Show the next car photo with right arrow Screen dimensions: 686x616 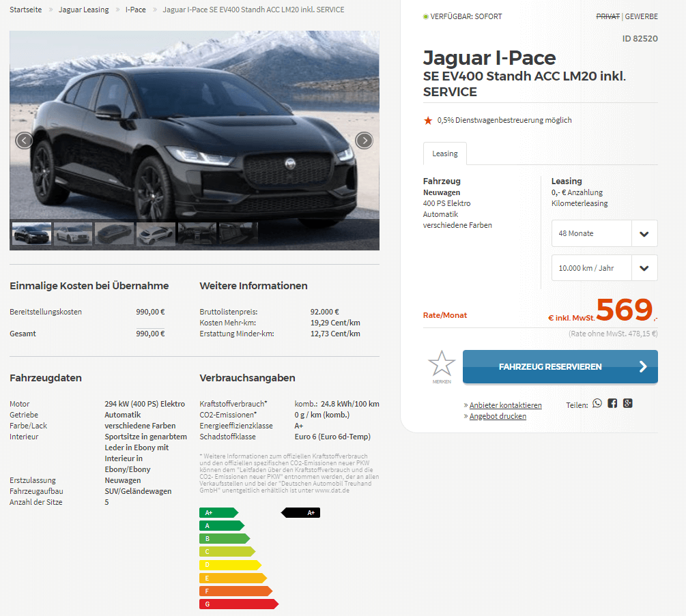tap(365, 141)
